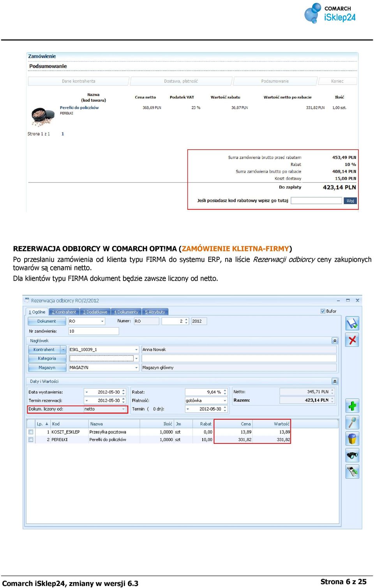Screen dimensions: 374x588
Task: Click the binoculars search icon
Action: pyautogui.click(x=352, y=455)
